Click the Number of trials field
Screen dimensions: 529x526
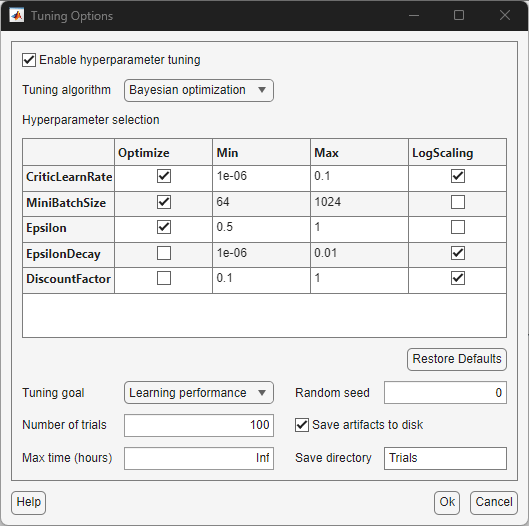[199, 425]
